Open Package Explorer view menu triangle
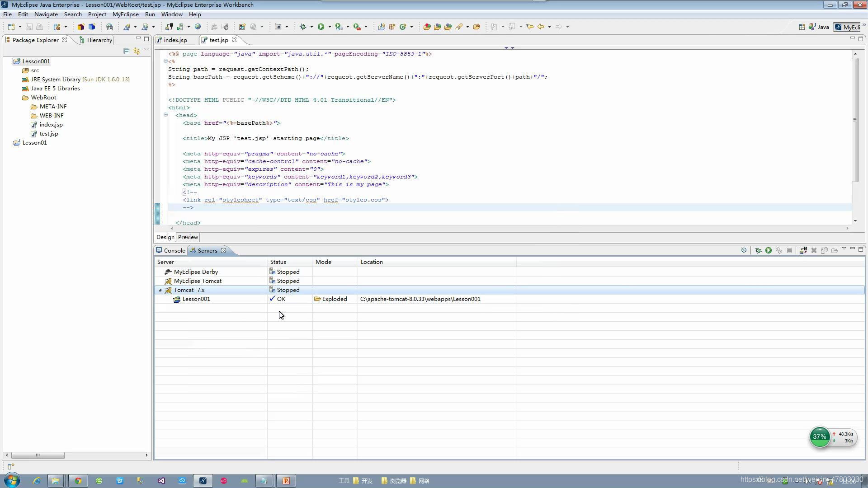 pyautogui.click(x=146, y=49)
